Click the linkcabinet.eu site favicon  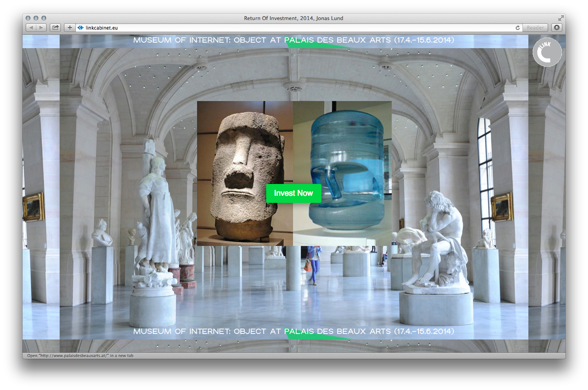pos(81,28)
